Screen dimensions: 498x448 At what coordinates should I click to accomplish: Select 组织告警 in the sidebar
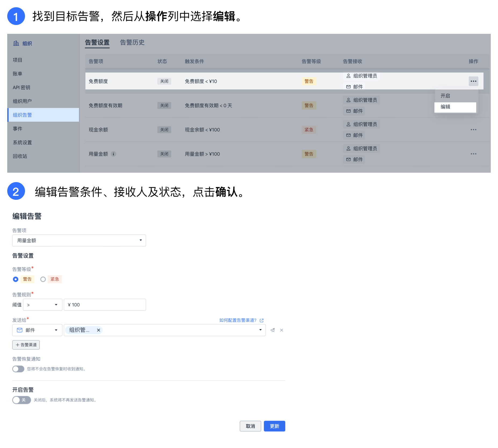click(x=43, y=115)
